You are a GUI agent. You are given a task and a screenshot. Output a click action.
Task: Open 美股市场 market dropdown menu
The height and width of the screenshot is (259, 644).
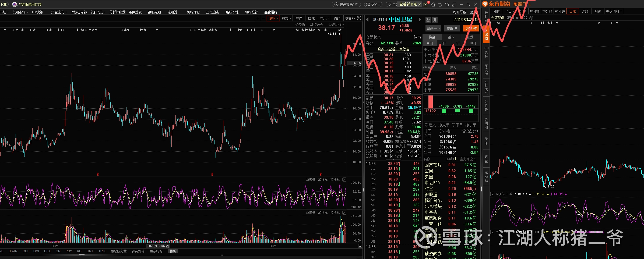click(x=20, y=12)
